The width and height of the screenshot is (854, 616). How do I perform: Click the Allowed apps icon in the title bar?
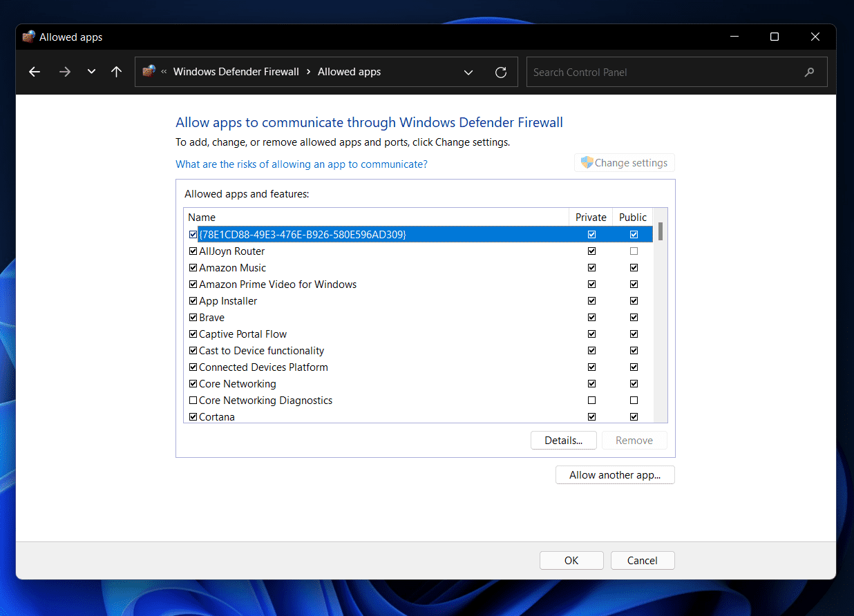coord(28,37)
